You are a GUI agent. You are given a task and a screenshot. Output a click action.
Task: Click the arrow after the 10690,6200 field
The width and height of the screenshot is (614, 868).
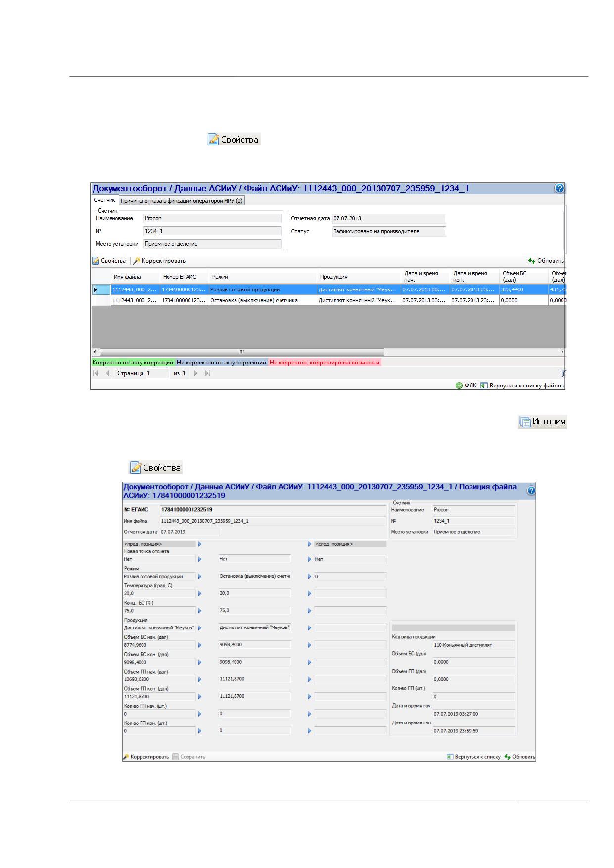click(200, 679)
